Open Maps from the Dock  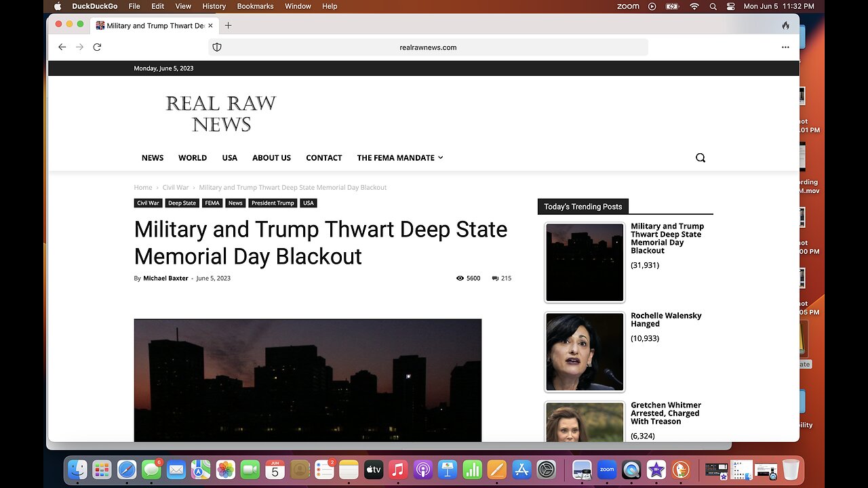(x=201, y=469)
